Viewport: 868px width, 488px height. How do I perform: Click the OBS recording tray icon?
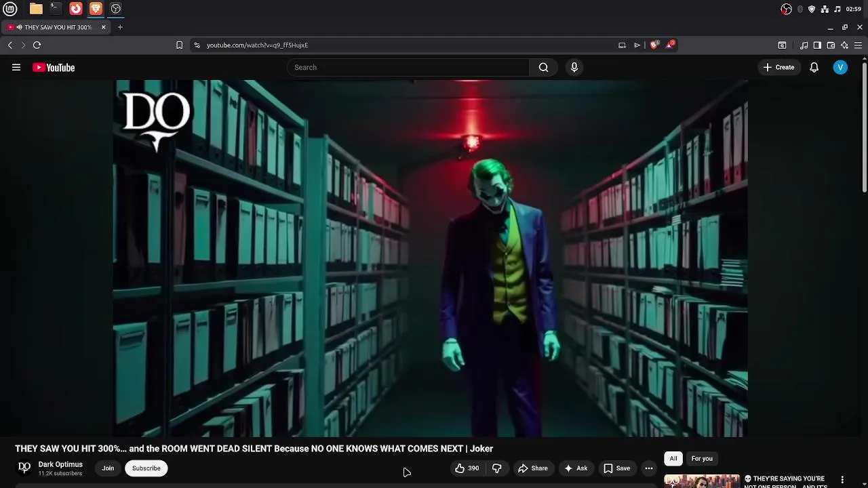click(786, 9)
